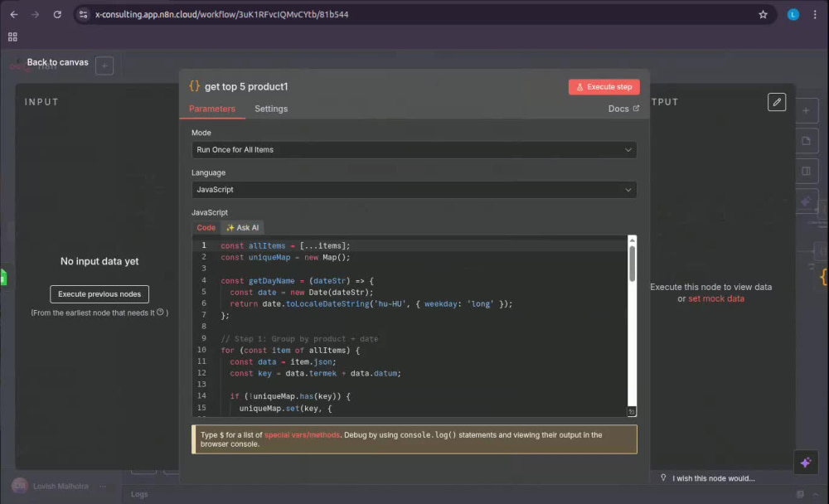Click the sticky note icon on right sidebar

pyautogui.click(x=806, y=141)
